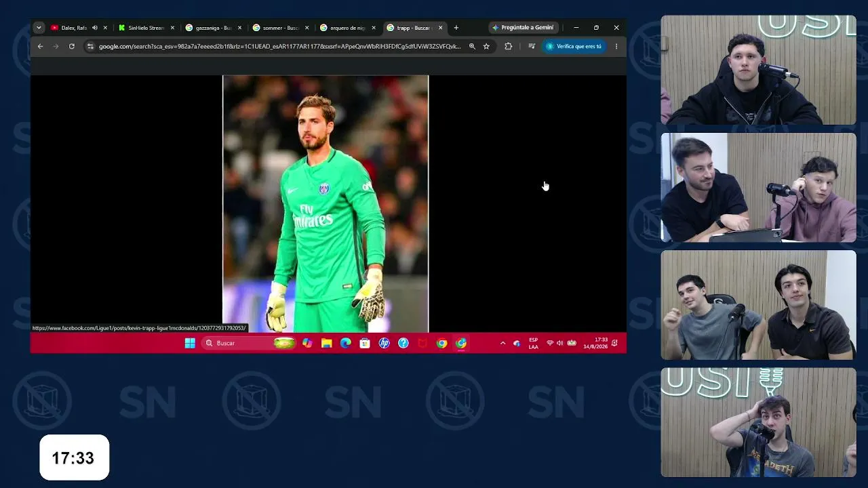Switch to the sommer search tab
This screenshot has height=488, width=868.
point(280,28)
